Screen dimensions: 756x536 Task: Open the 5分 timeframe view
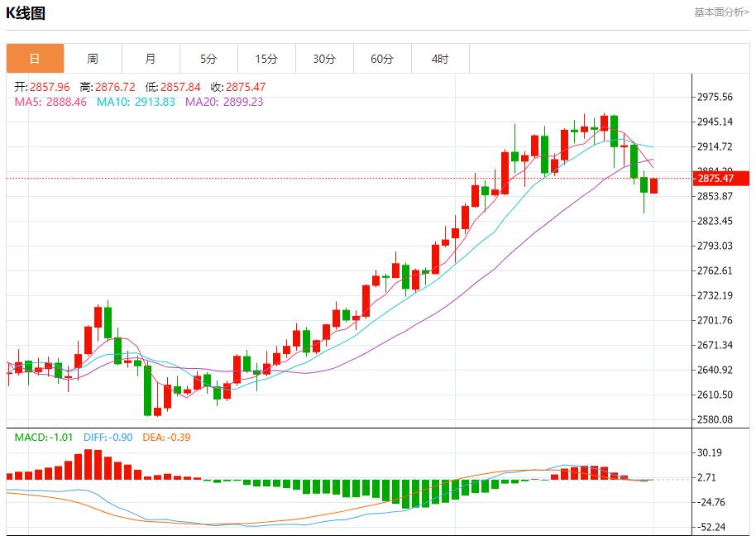[209, 59]
